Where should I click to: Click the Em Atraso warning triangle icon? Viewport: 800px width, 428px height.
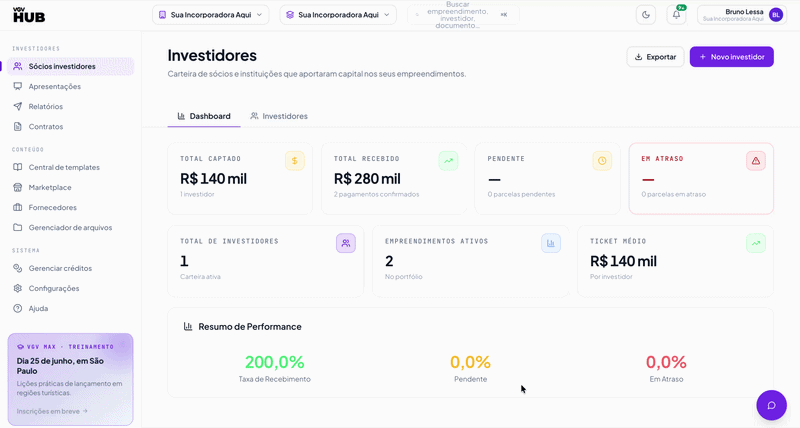coord(756,161)
